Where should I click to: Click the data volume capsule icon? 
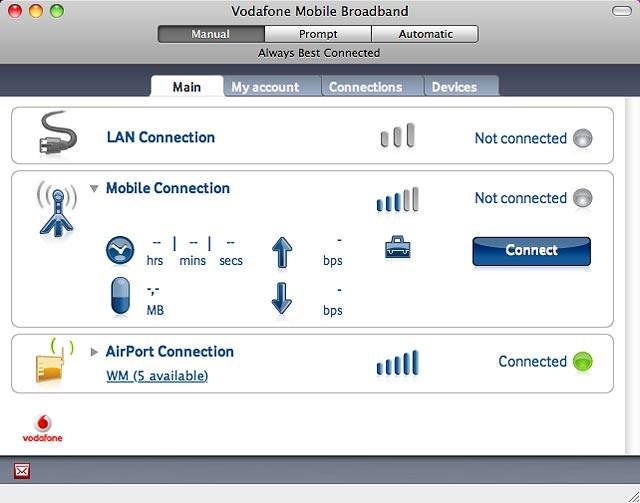(x=120, y=296)
